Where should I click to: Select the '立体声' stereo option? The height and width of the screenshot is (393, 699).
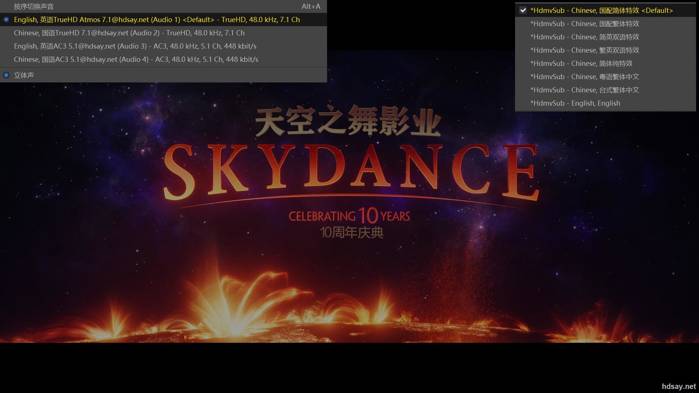pyautogui.click(x=163, y=75)
